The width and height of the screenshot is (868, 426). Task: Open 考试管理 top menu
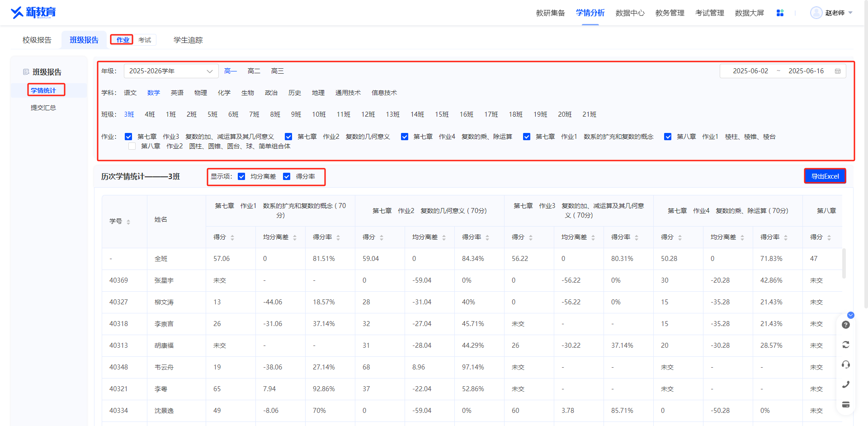pos(710,13)
